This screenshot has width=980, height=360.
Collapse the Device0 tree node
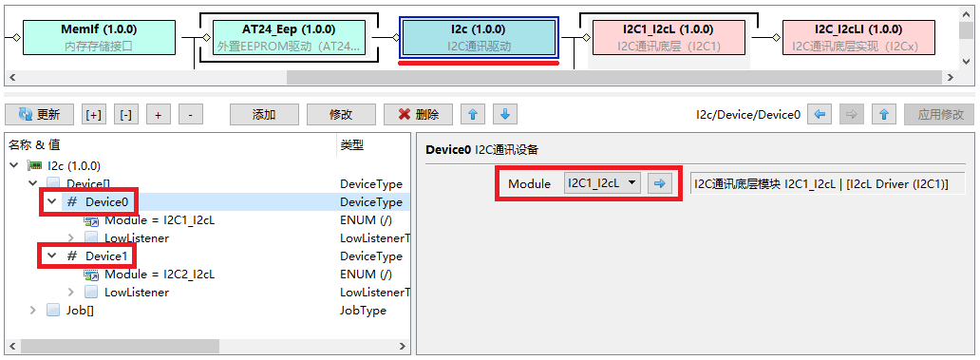pyautogui.click(x=52, y=202)
